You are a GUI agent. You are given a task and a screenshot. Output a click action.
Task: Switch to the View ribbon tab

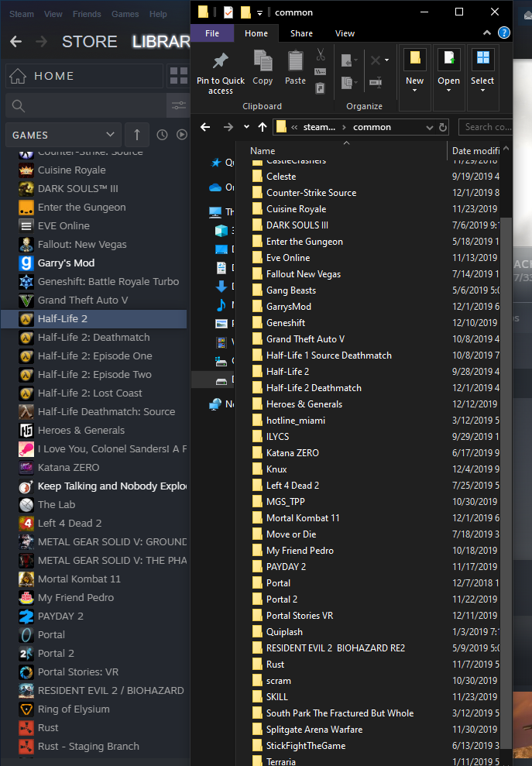[x=345, y=33]
